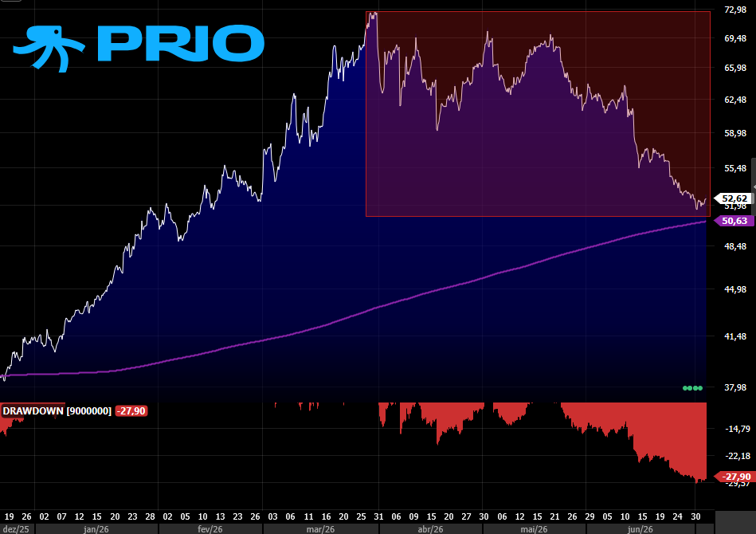Click the 41,48 price axis label
Viewport: 756px width, 534px height.
pos(735,336)
